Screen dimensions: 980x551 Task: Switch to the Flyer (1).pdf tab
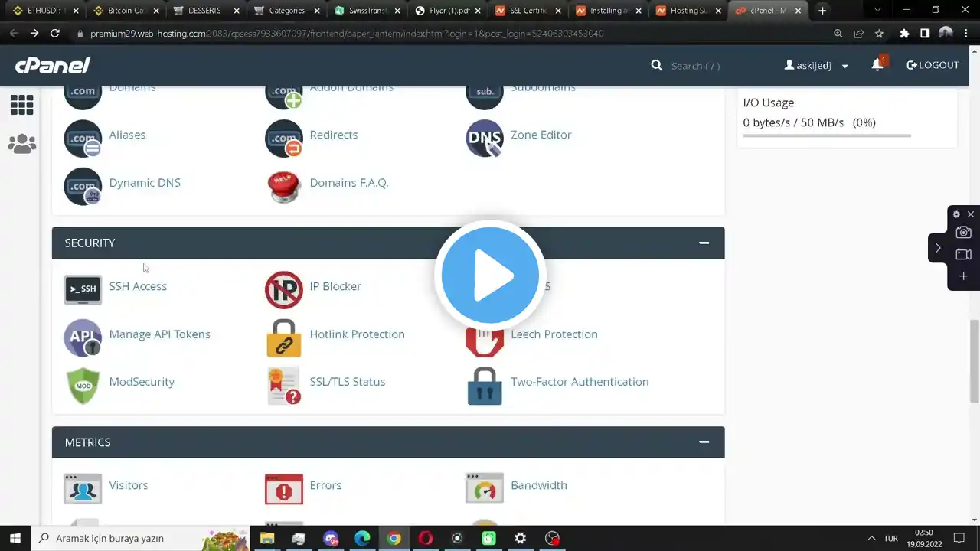pos(448,11)
